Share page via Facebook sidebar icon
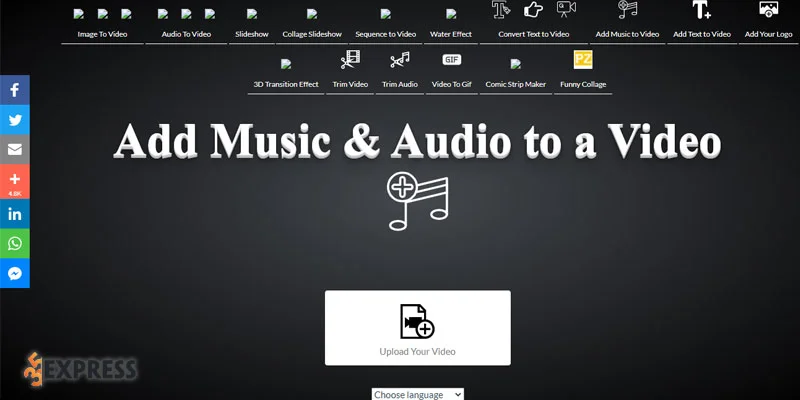800x400 pixels. tap(15, 90)
